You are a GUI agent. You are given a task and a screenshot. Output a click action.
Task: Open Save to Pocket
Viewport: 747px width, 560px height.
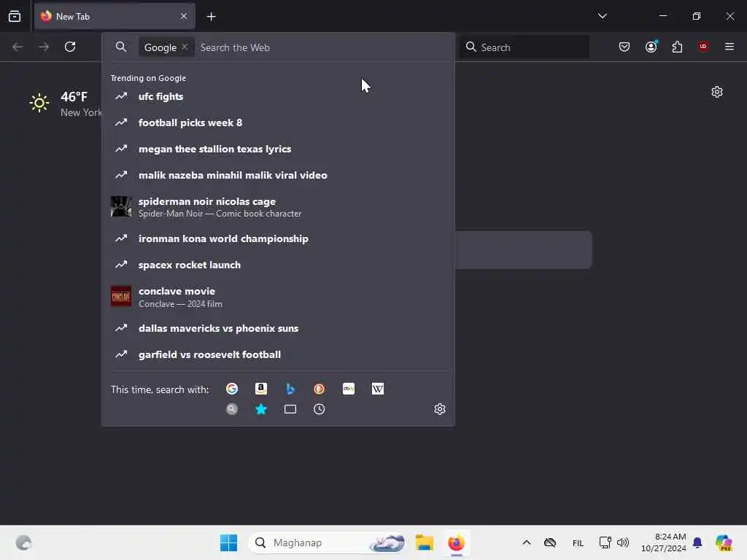[624, 47]
